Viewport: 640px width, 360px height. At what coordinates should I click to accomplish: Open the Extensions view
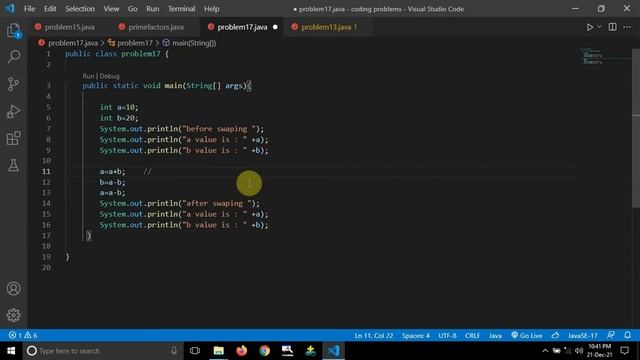(x=13, y=138)
